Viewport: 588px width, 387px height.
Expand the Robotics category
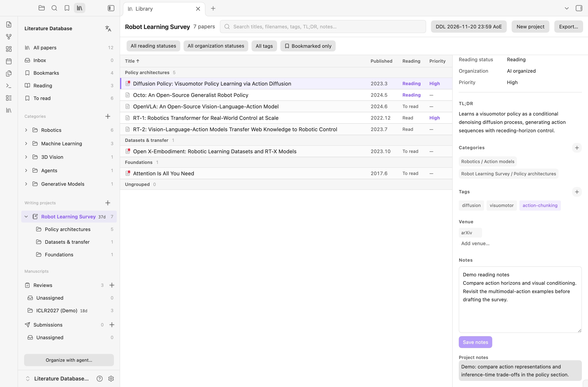click(26, 130)
